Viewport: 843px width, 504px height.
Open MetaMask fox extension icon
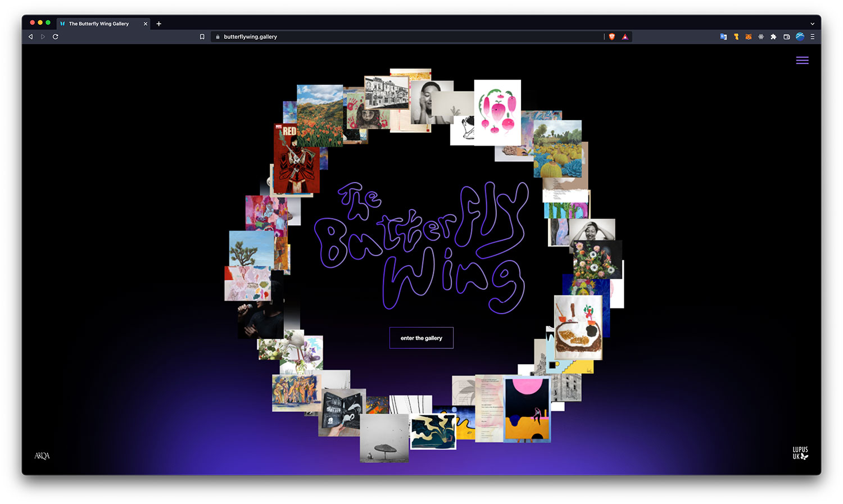click(749, 37)
